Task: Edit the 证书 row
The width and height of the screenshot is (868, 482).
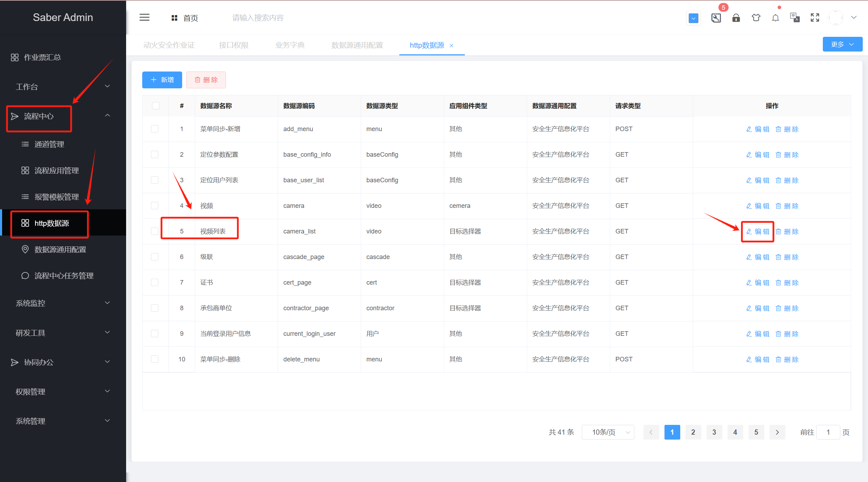Action: click(x=758, y=283)
